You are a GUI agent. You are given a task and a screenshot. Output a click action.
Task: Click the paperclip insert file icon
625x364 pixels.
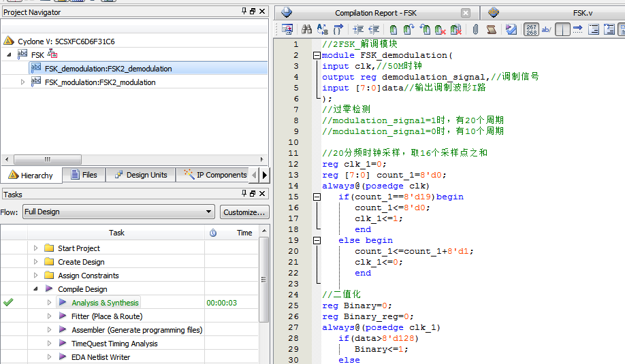point(475,29)
